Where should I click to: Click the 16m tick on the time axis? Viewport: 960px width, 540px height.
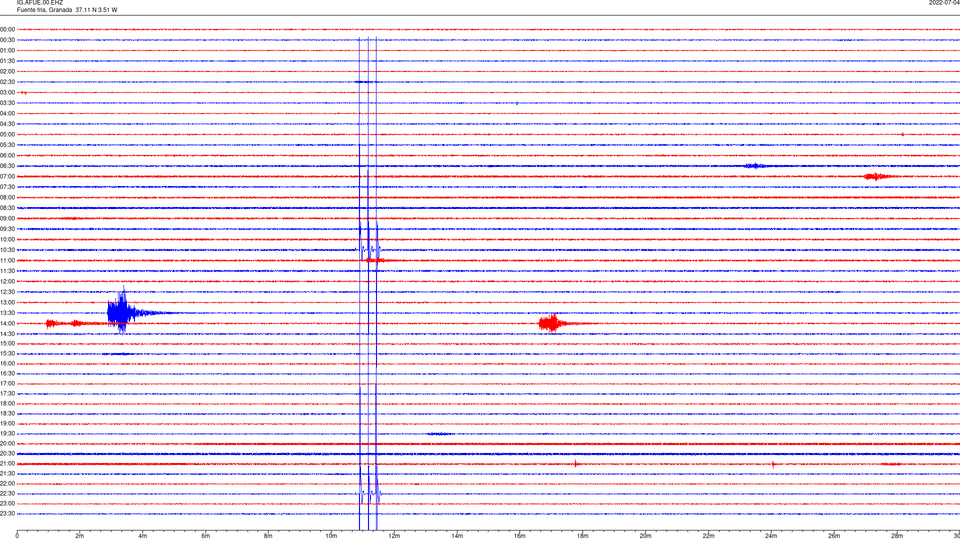pos(520,536)
